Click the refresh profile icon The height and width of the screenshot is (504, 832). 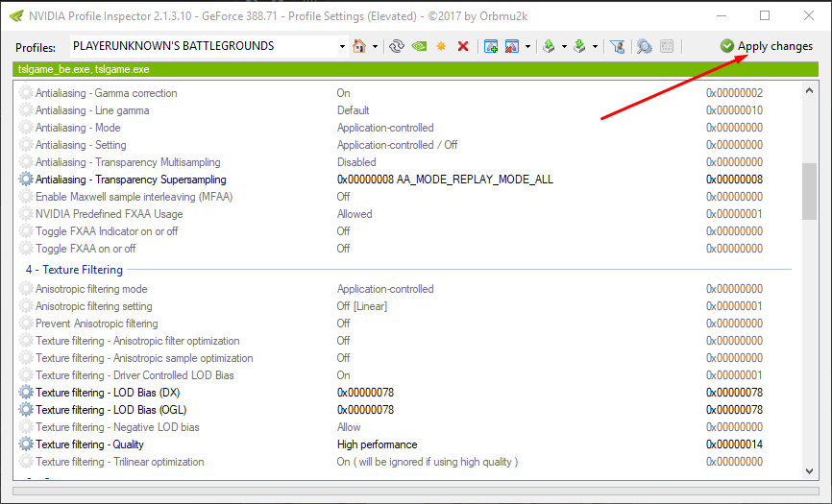coord(396,46)
